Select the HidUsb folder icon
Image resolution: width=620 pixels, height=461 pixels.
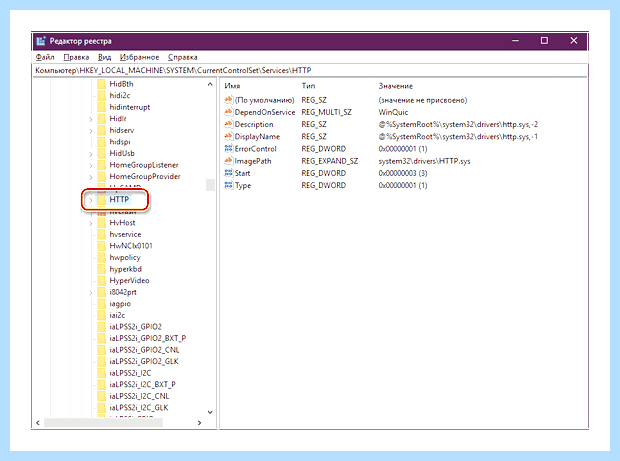(102, 153)
